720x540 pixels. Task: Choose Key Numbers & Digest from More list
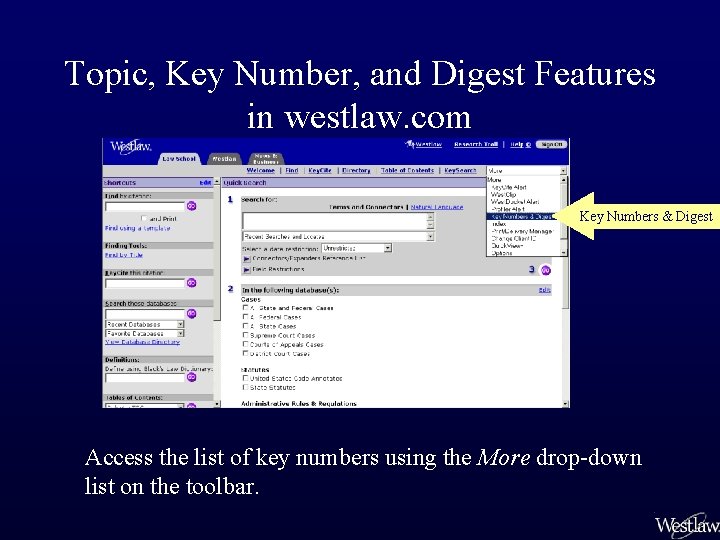coord(521,216)
